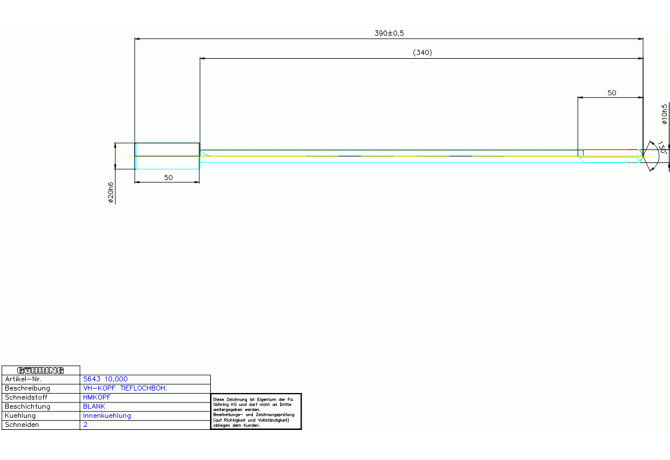Click the drill point angle symbol
This screenshot has height=460, width=670.
(x=660, y=150)
